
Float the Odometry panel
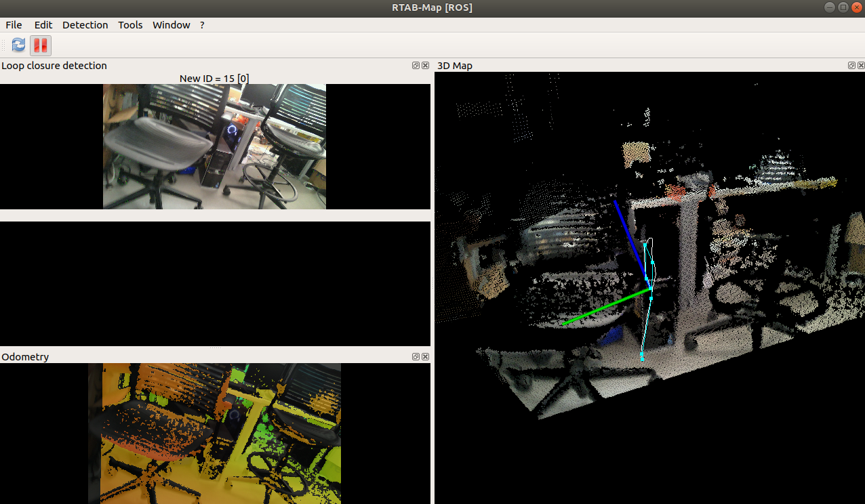tap(416, 357)
